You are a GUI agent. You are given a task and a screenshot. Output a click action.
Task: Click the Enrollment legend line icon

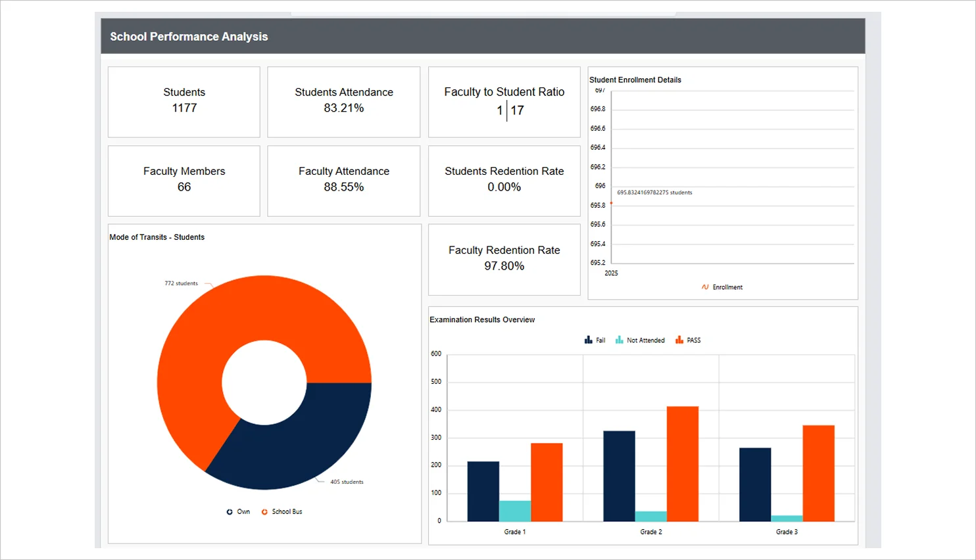pos(705,287)
